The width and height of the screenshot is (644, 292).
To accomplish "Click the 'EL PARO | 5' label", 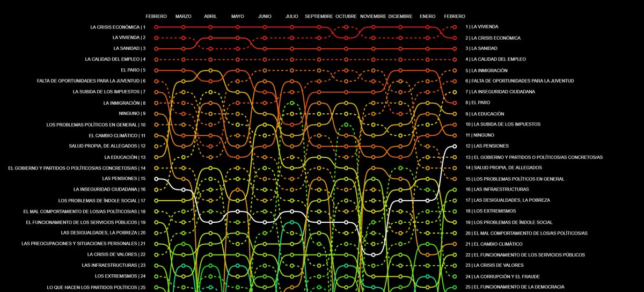I will point(133,70).
